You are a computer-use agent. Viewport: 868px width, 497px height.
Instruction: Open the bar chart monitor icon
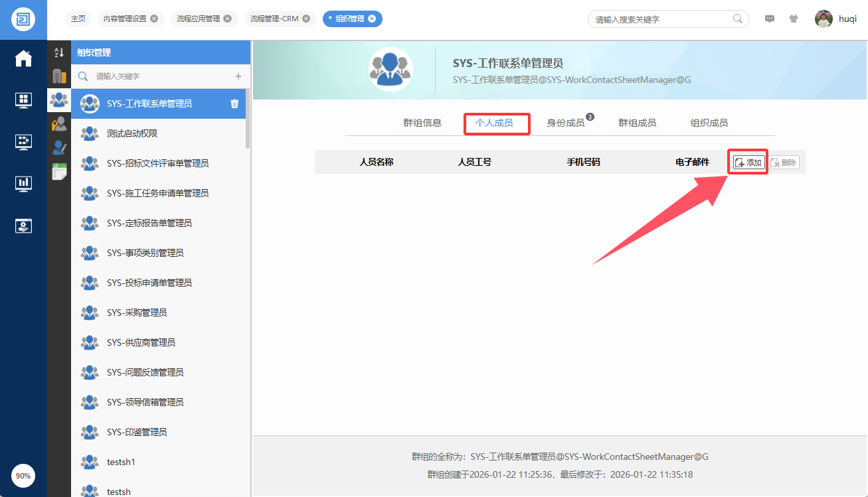[x=23, y=182]
